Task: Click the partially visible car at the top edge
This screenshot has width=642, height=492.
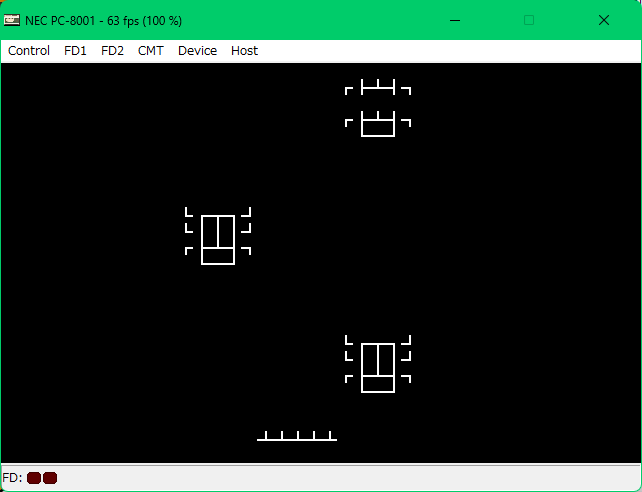Action: click(x=378, y=88)
